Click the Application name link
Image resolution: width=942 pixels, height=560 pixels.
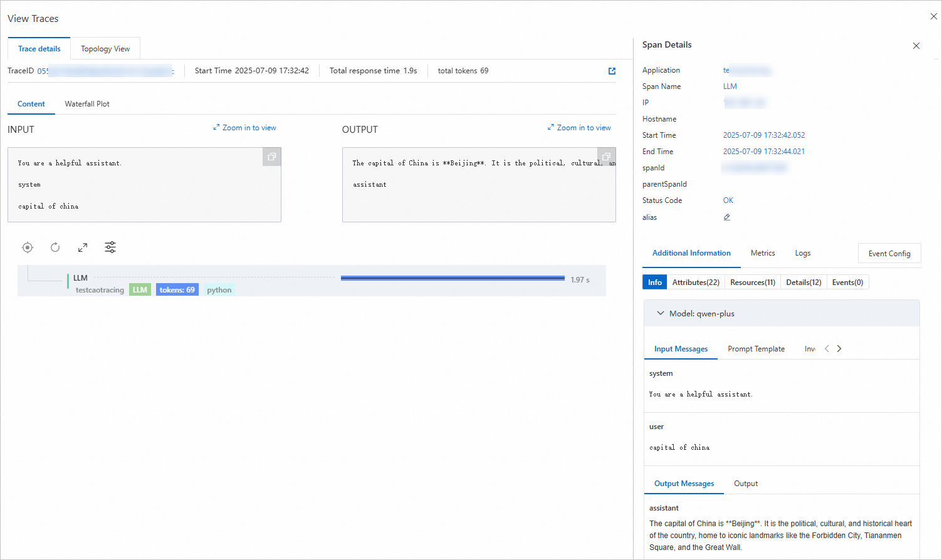[x=747, y=70]
